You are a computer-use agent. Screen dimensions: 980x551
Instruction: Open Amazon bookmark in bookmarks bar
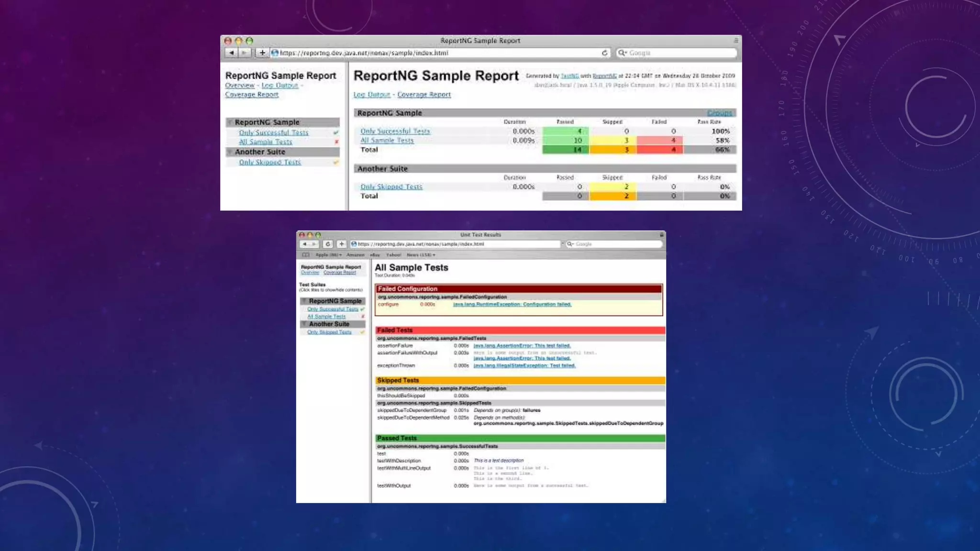pyautogui.click(x=355, y=255)
